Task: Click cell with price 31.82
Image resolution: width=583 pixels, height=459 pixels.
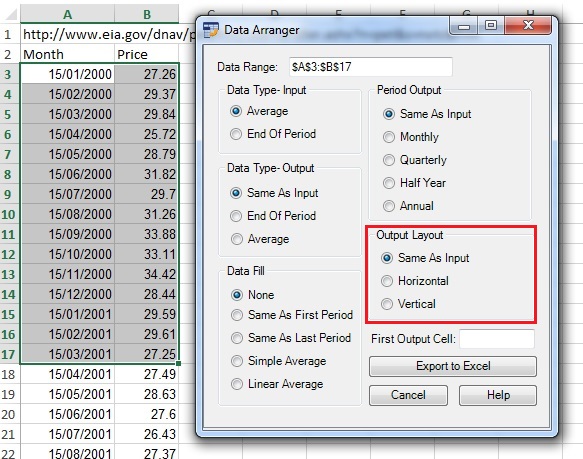Action: [x=147, y=174]
